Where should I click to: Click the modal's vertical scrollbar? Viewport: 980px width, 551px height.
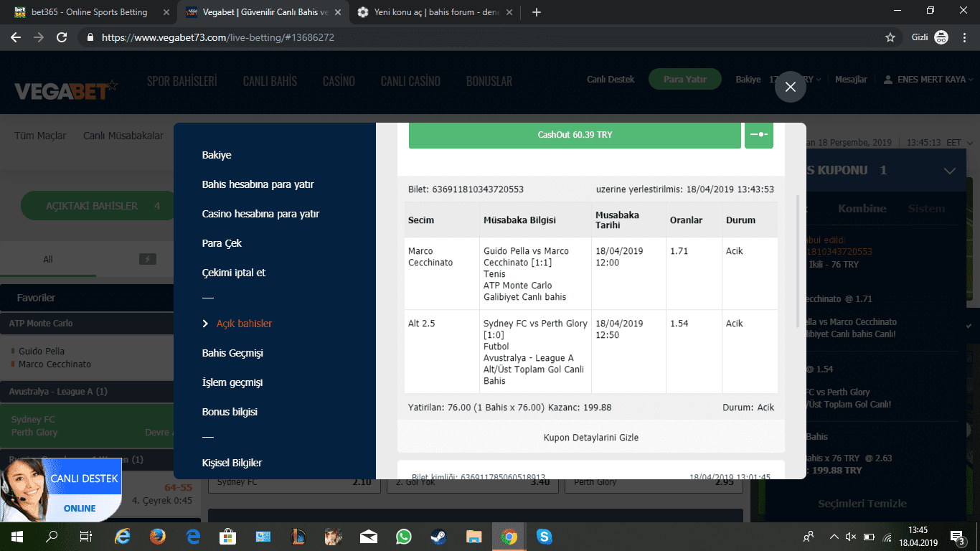[798, 260]
